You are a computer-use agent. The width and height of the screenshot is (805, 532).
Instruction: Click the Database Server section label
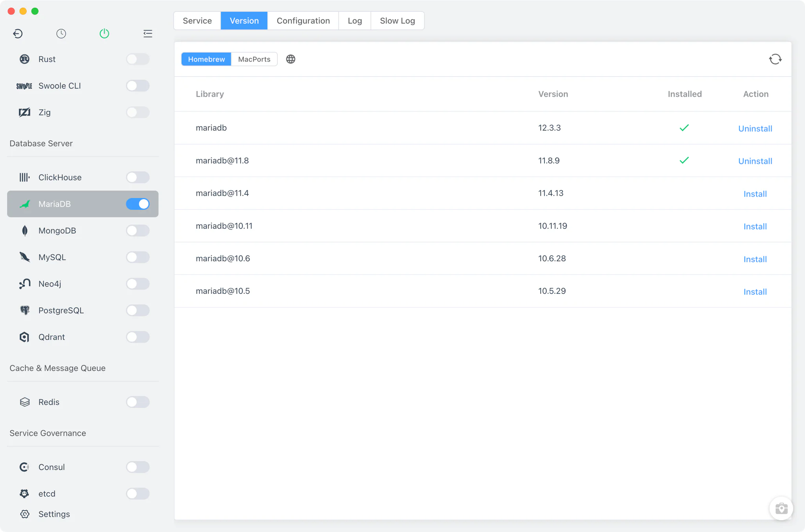click(x=41, y=143)
